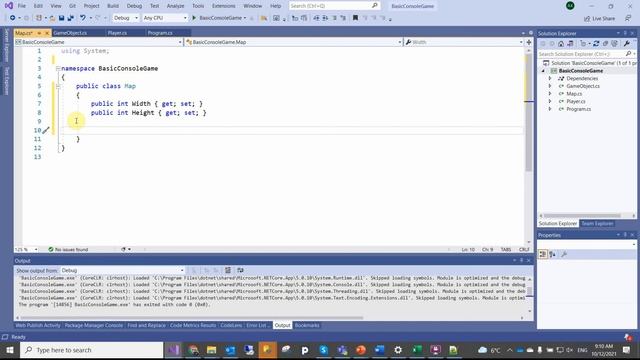Click Switch Views icon in Solution Explorer

point(570,44)
